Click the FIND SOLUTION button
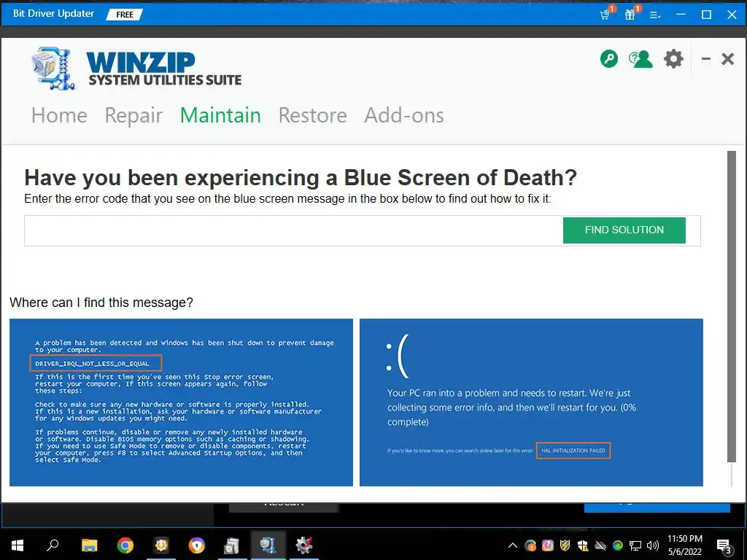This screenshot has height=560, width=747. coord(624,230)
